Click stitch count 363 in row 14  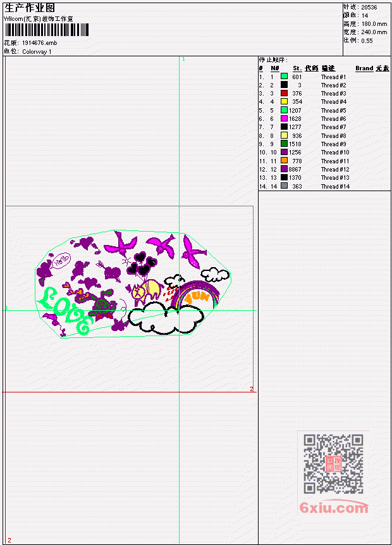[297, 186]
